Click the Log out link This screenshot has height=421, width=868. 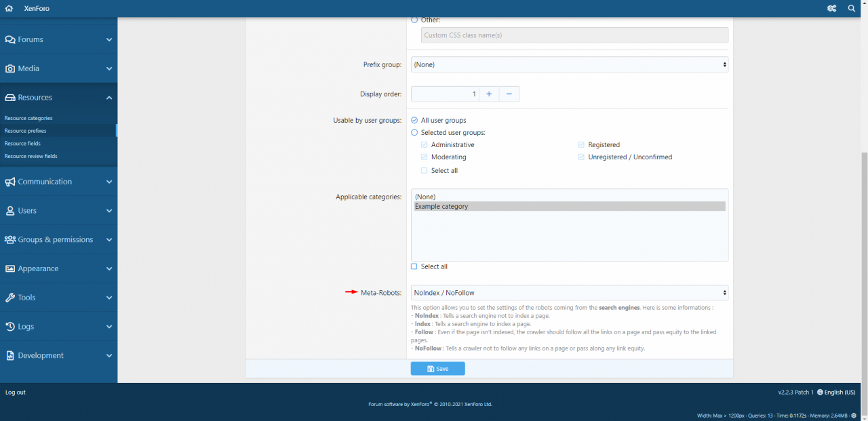coord(16,393)
